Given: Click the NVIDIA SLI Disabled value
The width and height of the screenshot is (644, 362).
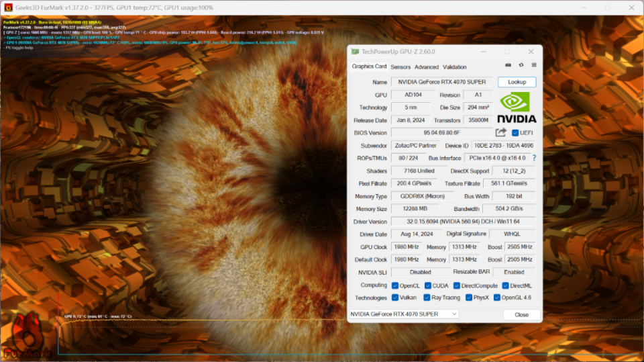Looking at the screenshot, I should (x=420, y=272).
